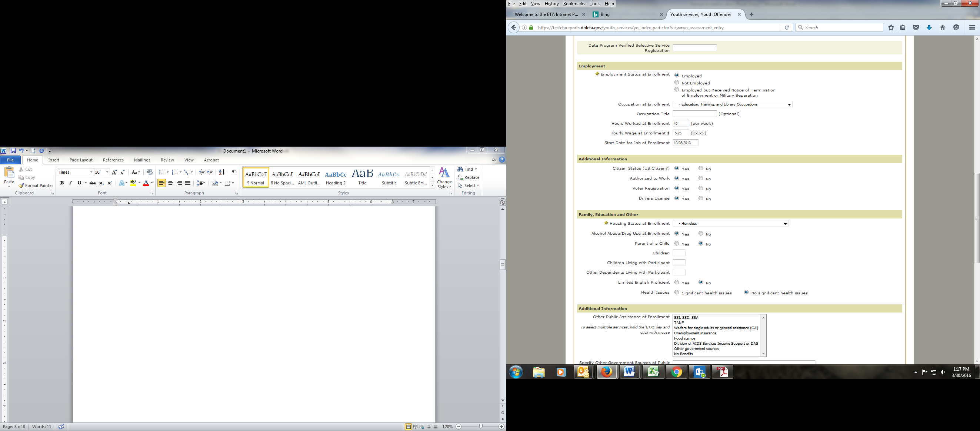Select Food stamps in assistance list
980x431 pixels.
coord(684,338)
